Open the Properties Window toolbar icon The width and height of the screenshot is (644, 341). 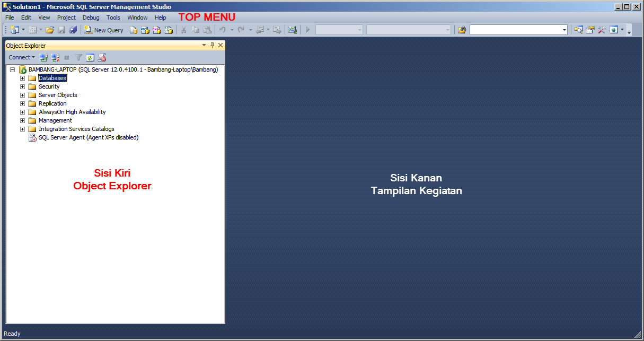[x=590, y=30]
